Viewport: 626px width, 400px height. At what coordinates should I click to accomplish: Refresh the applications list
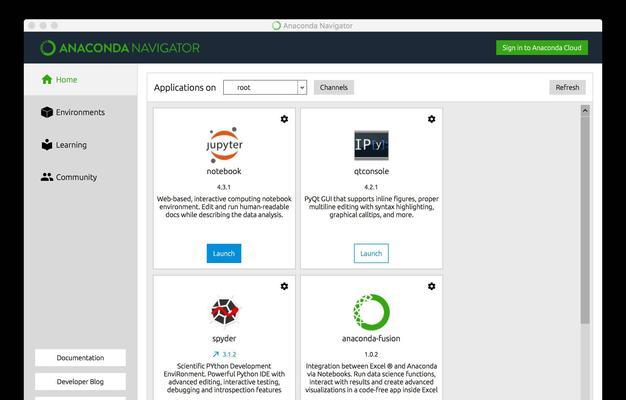(567, 87)
